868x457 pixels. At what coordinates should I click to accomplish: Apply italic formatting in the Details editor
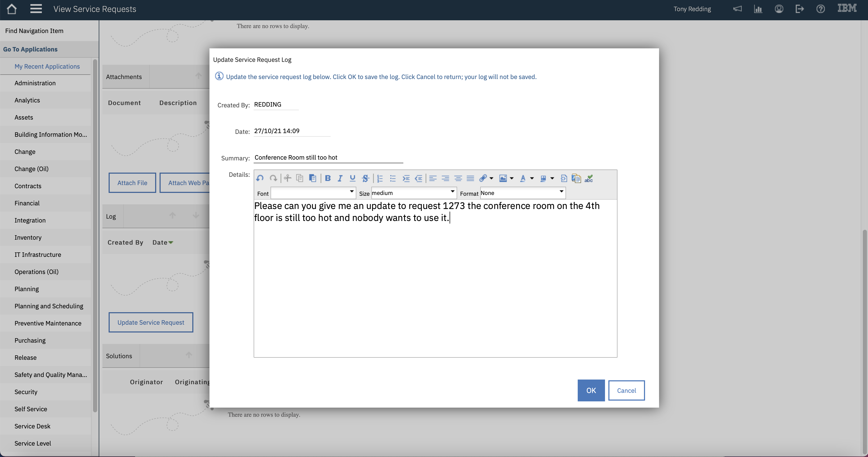(340, 178)
